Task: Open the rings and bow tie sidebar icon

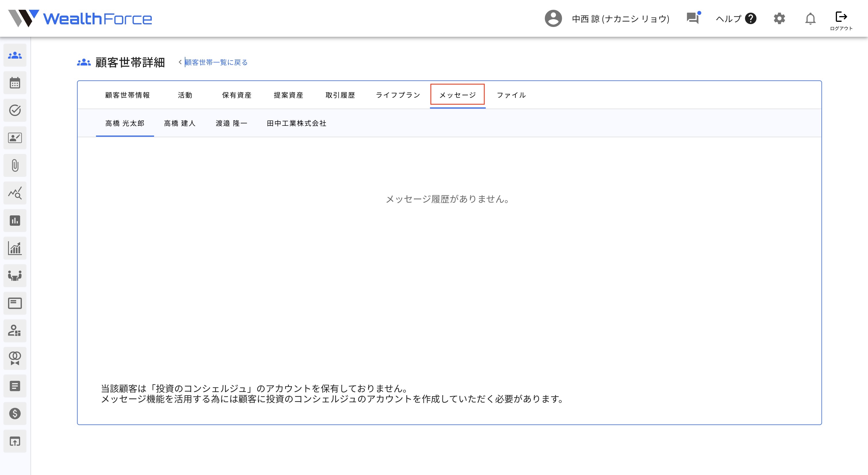Action: [15, 358]
